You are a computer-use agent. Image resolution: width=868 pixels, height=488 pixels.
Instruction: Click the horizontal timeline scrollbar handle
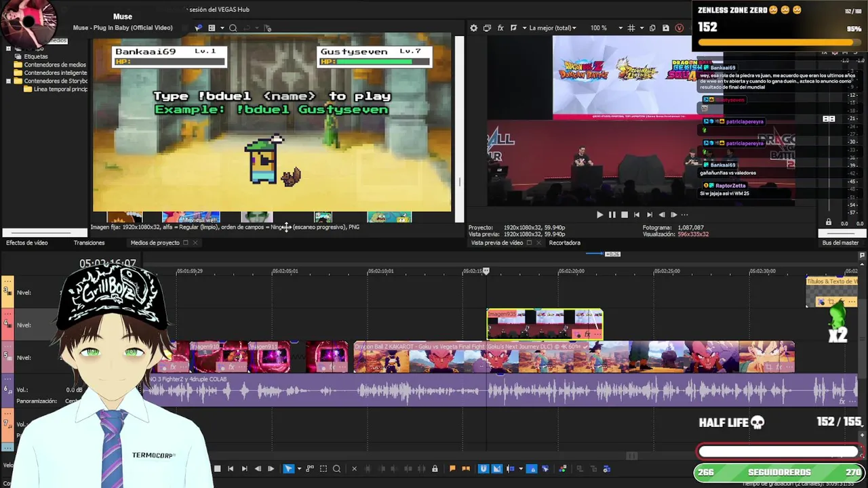(x=631, y=456)
